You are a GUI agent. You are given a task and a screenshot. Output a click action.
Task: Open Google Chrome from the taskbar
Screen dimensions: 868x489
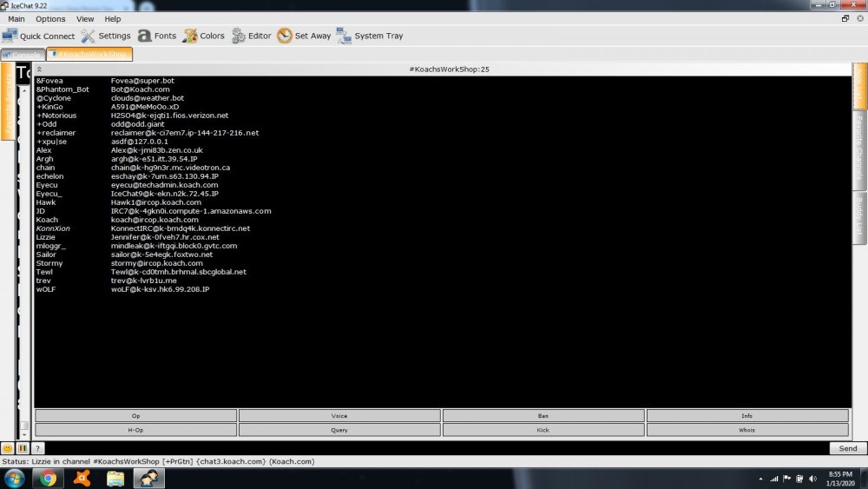[x=48, y=478]
